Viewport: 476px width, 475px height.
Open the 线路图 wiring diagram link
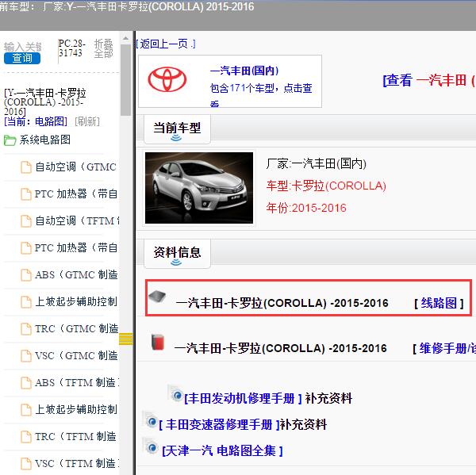point(439,303)
